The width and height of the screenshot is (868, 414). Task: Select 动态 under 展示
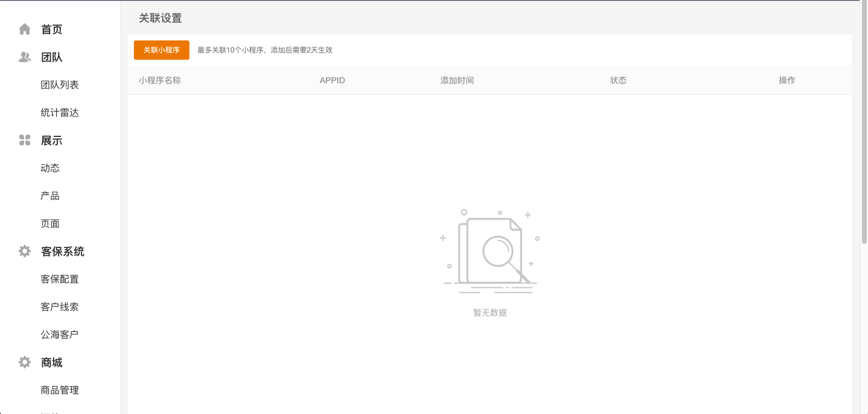(x=50, y=168)
